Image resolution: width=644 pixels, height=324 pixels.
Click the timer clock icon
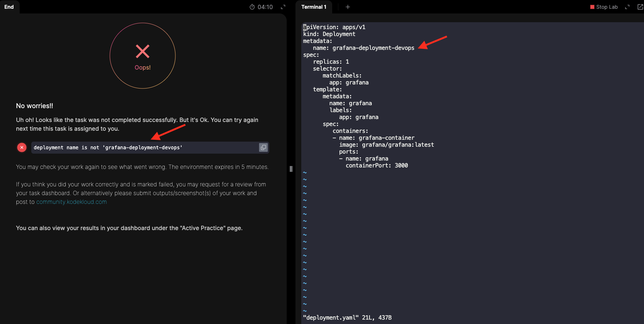(252, 7)
